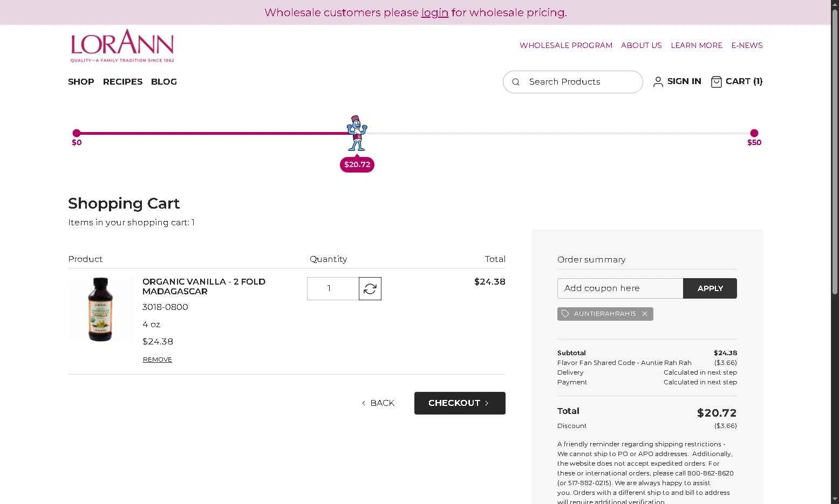Viewport: 839px width, 504px height.
Task: Click the shopping cart bag icon
Action: 716,82
